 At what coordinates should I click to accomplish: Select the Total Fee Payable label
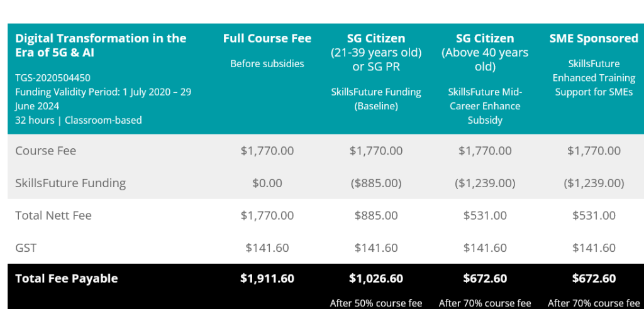point(67,279)
